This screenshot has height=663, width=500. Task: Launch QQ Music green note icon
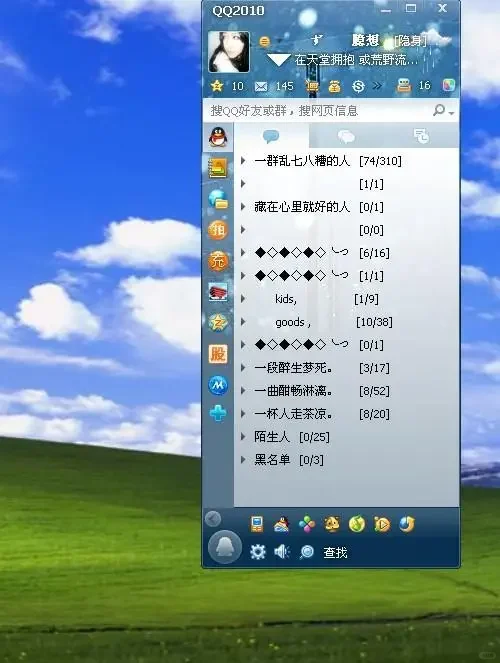(x=357, y=525)
